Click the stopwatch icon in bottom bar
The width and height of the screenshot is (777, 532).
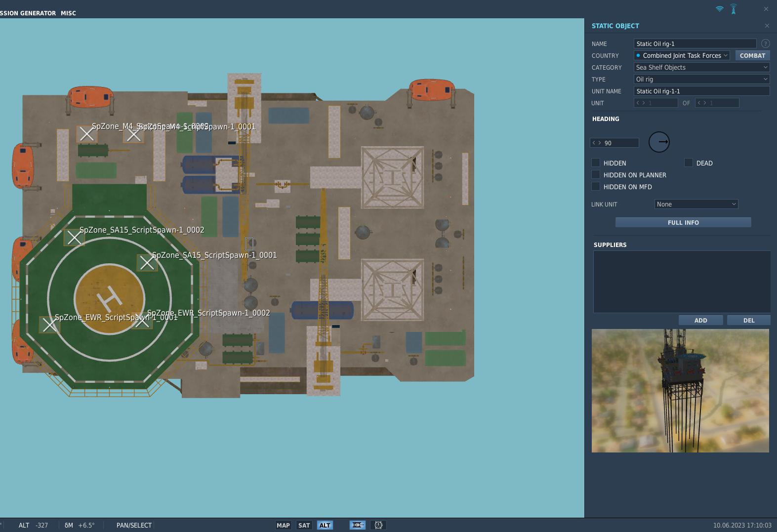378,525
